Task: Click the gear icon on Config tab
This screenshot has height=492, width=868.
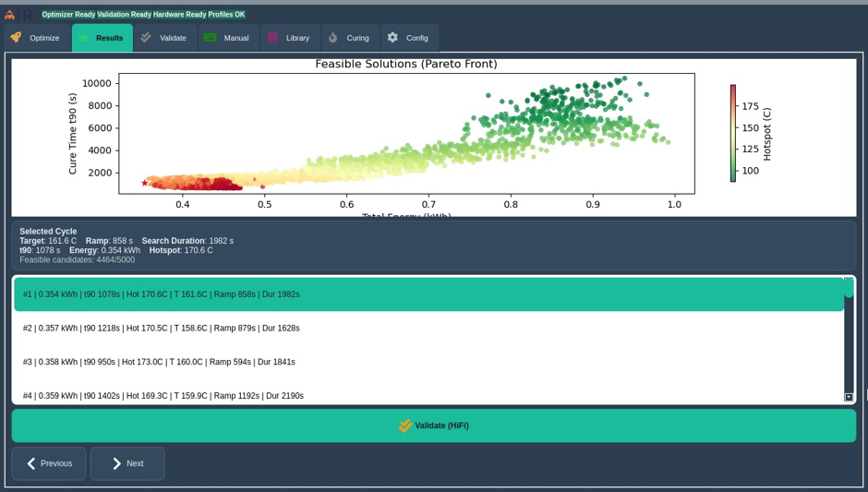Action: click(x=392, y=37)
